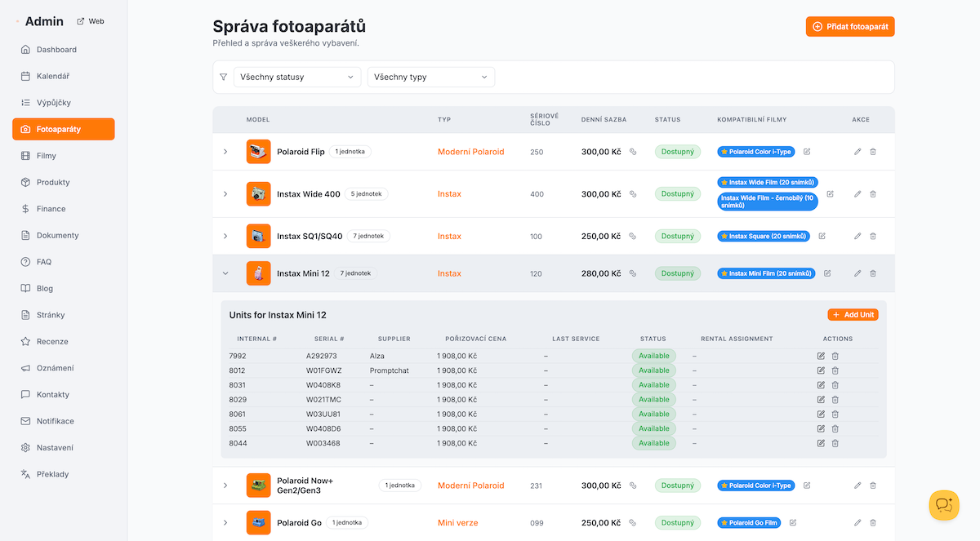980x541 pixels.
Task: Open the chat support widget
Action: click(x=944, y=505)
